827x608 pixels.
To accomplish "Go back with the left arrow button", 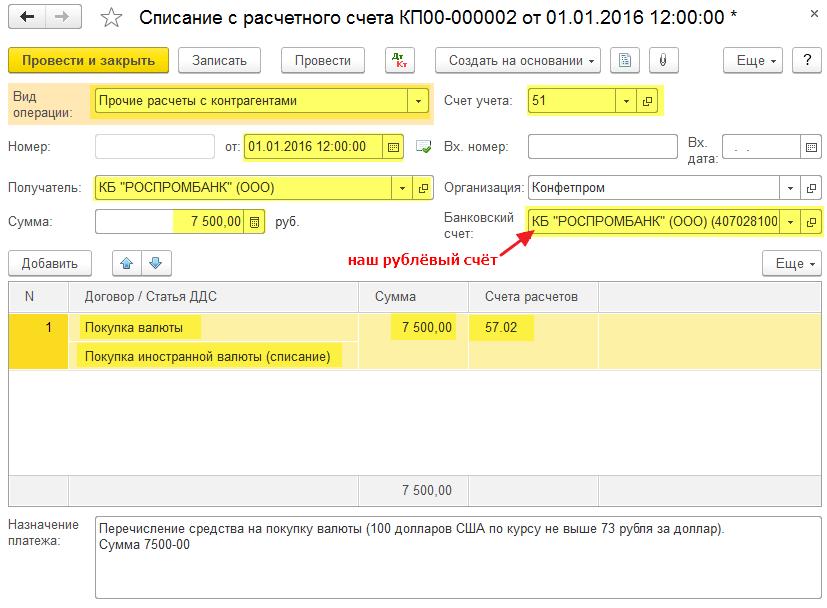I will [x=27, y=17].
